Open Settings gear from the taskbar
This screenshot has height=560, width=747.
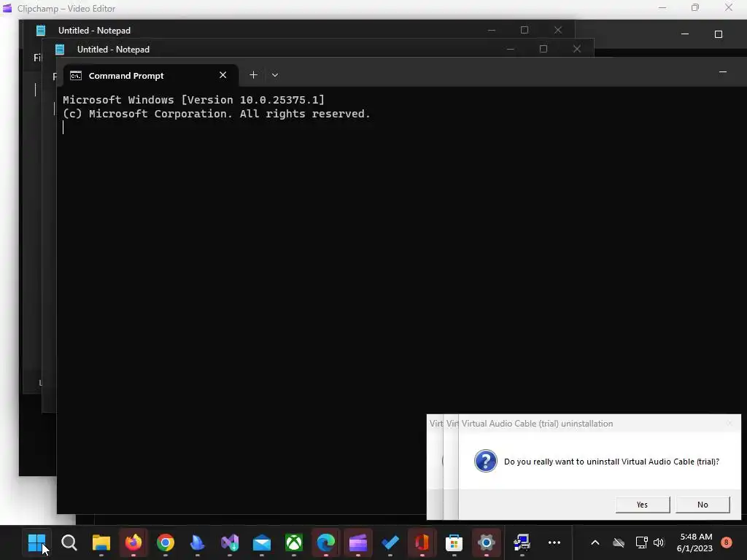pos(487,542)
